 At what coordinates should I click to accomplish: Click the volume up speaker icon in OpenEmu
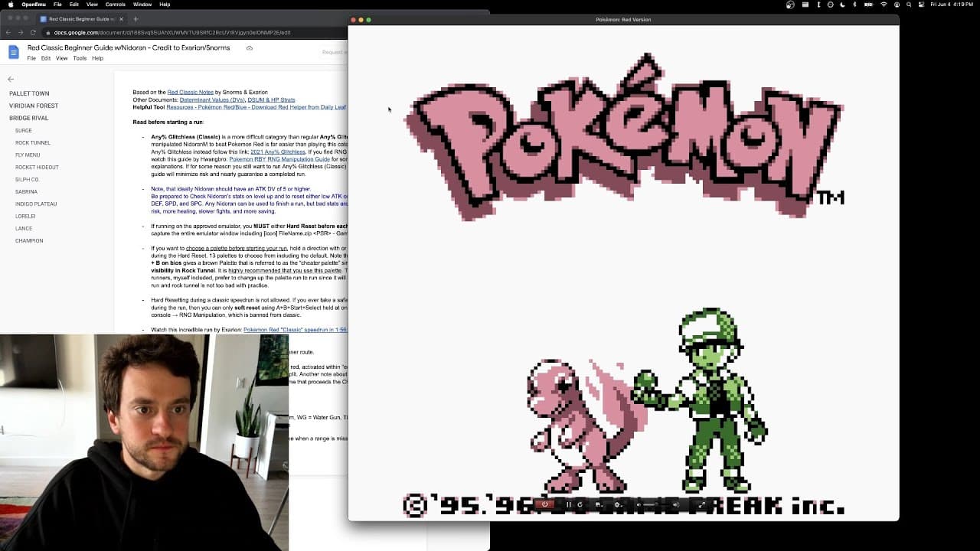[676, 504]
